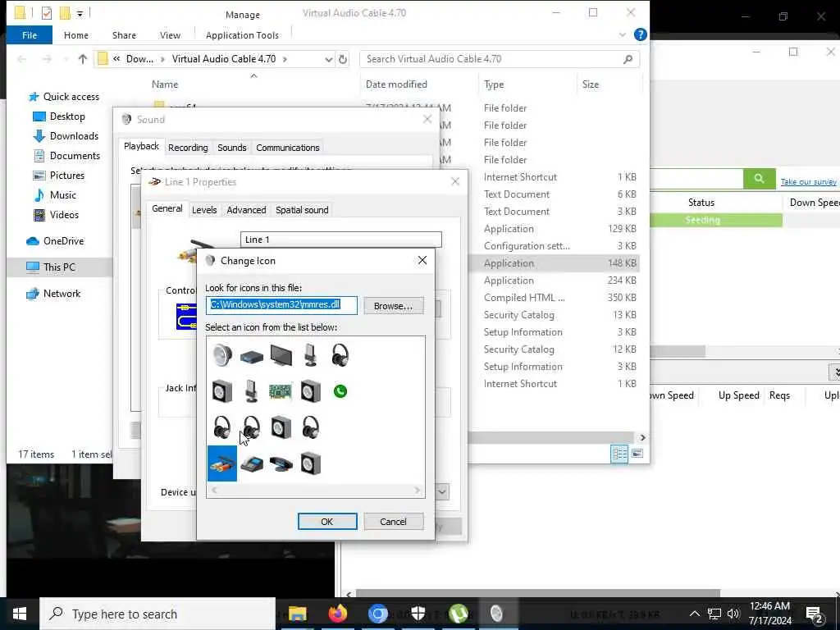
Task: Launch Firefox from the taskbar
Action: 337,614
